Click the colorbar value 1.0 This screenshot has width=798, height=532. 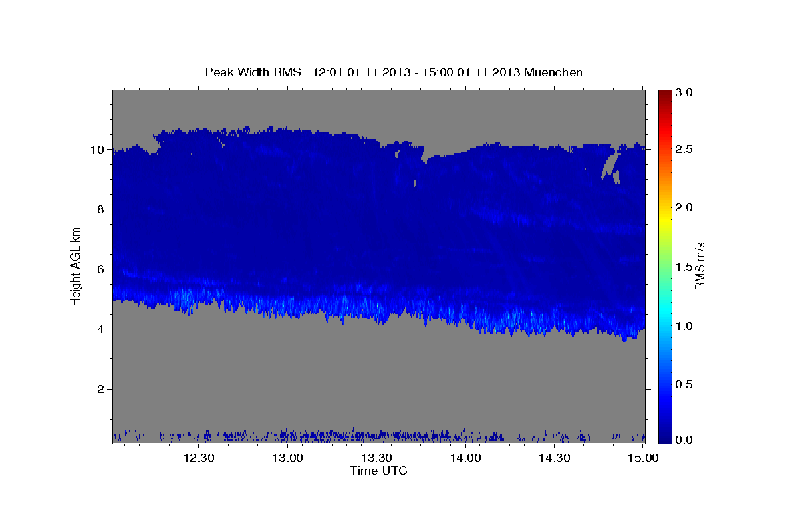click(x=684, y=326)
